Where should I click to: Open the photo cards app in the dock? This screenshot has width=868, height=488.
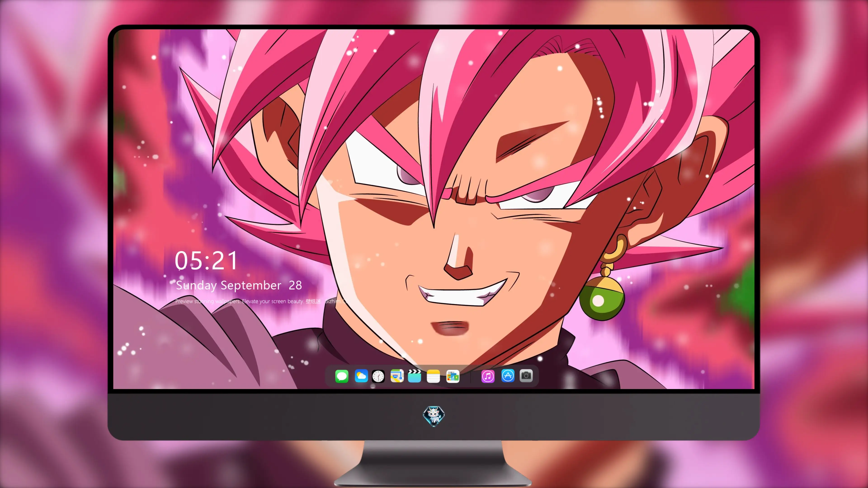point(453,376)
